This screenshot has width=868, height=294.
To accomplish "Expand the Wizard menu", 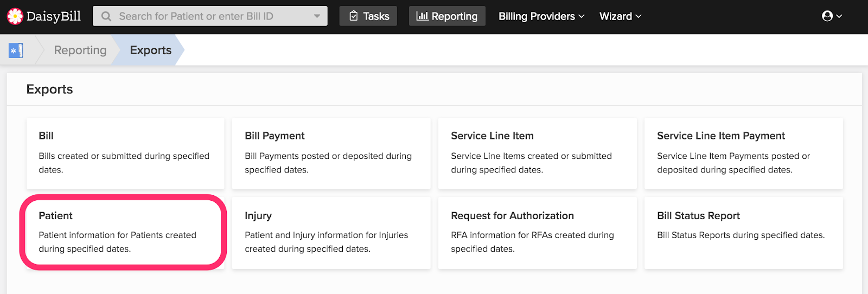I will [x=620, y=16].
